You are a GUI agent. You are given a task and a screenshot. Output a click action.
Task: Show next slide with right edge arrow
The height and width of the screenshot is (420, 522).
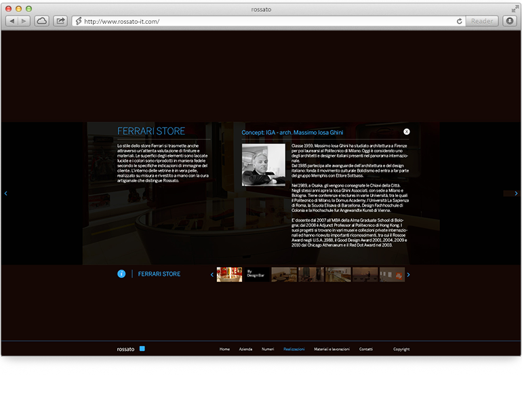click(516, 193)
